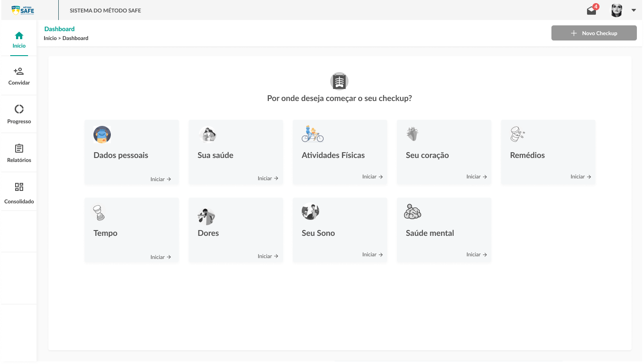Viewport: 644px width, 364px height.
Task: Start Seu Sono via Iniciar link
Action: click(x=373, y=255)
